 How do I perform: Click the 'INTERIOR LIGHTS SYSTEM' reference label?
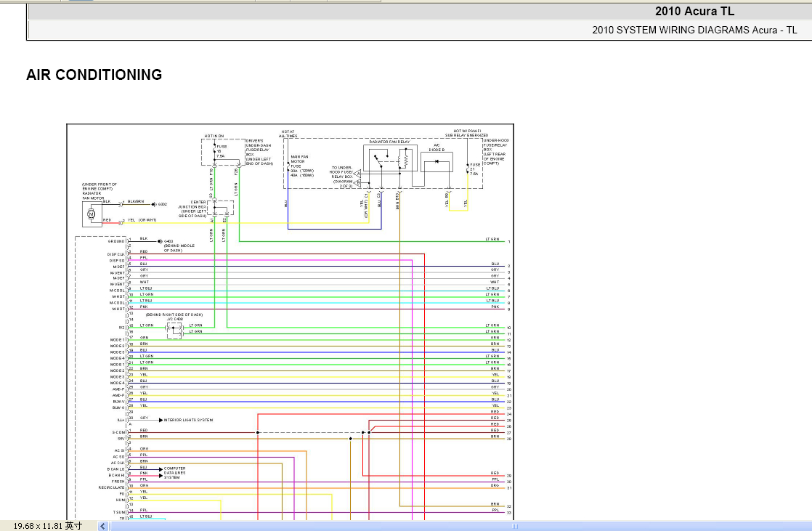pyautogui.click(x=188, y=420)
